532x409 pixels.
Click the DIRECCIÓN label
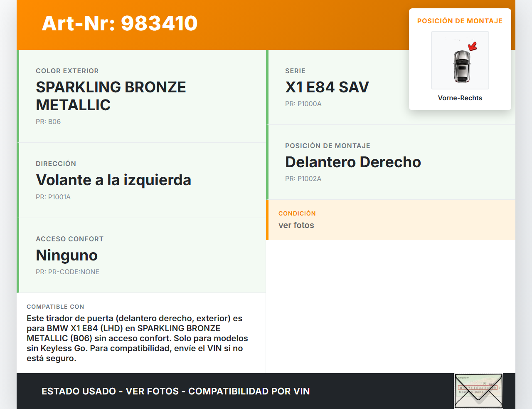pyautogui.click(x=56, y=164)
